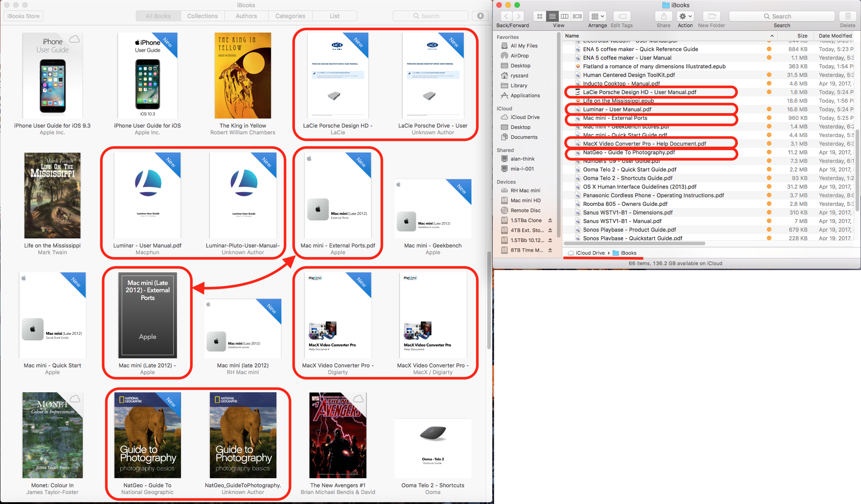Eject the 1.5TBa Clone drive
This screenshot has height=504, width=861.
coord(550,220)
